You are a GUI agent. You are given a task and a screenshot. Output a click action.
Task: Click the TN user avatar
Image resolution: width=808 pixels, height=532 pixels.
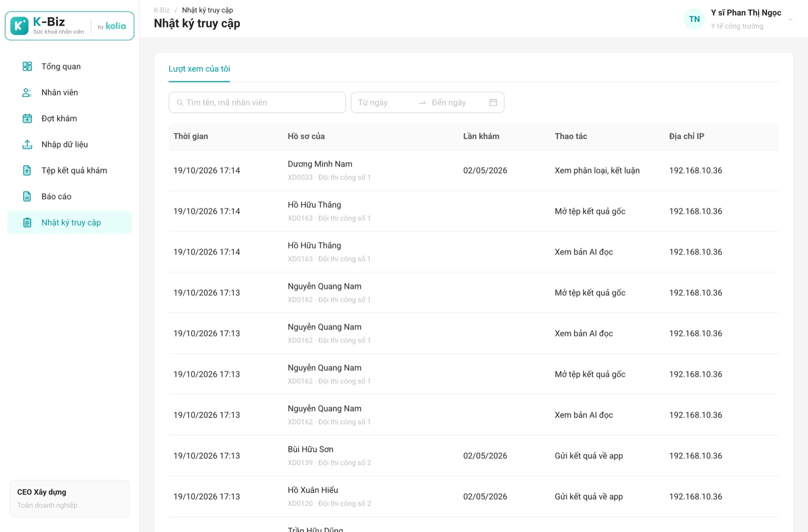694,19
